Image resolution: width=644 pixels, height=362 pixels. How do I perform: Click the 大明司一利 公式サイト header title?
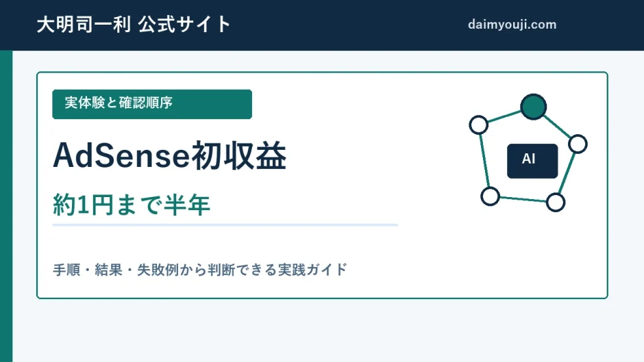click(x=134, y=24)
